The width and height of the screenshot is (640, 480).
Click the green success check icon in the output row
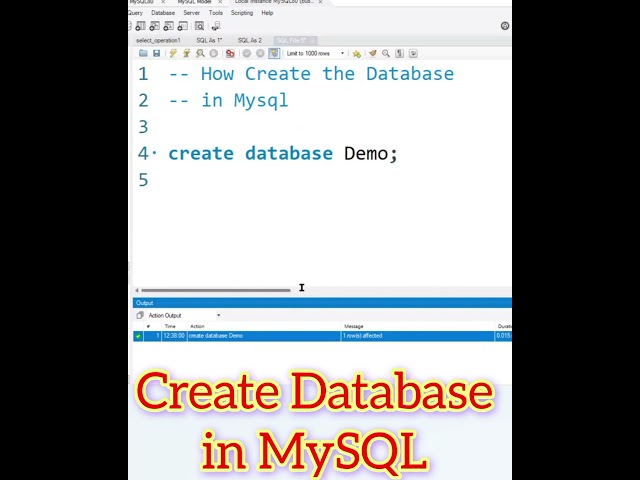tap(138, 336)
